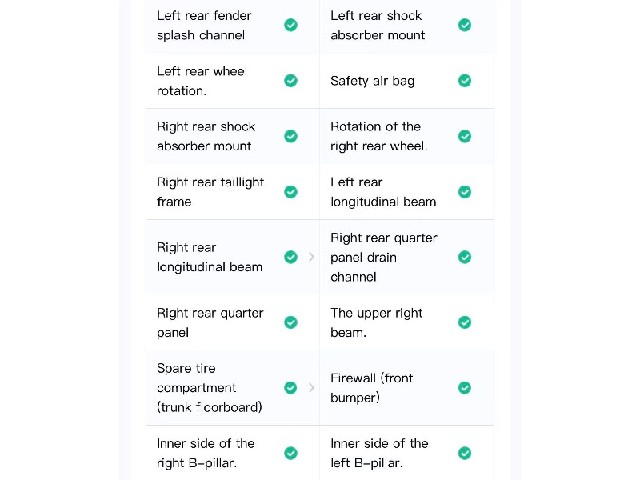Click check mark for Right rear shock absorber mount

pyautogui.click(x=291, y=136)
